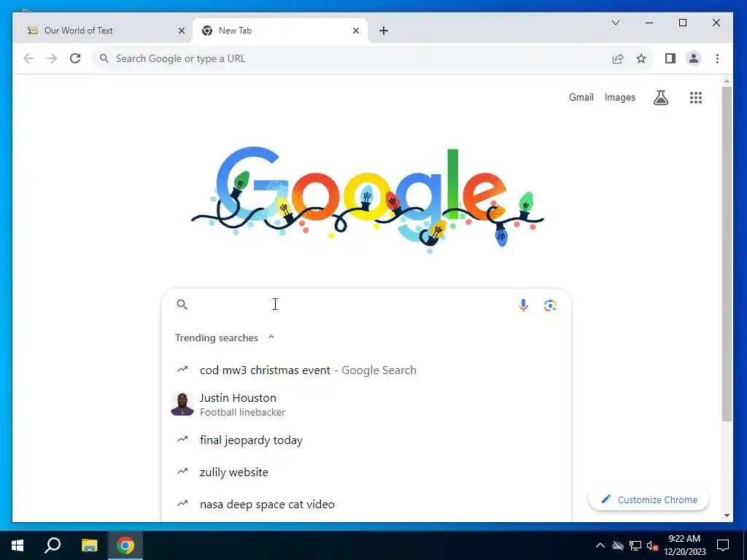Select Justin Houston trending suggestion
This screenshot has height=560, width=747.
coord(366,404)
